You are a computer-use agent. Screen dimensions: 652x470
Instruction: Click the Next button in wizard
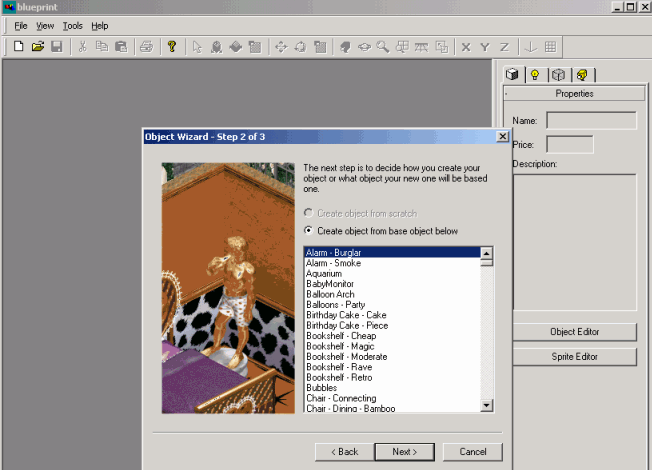click(x=404, y=452)
